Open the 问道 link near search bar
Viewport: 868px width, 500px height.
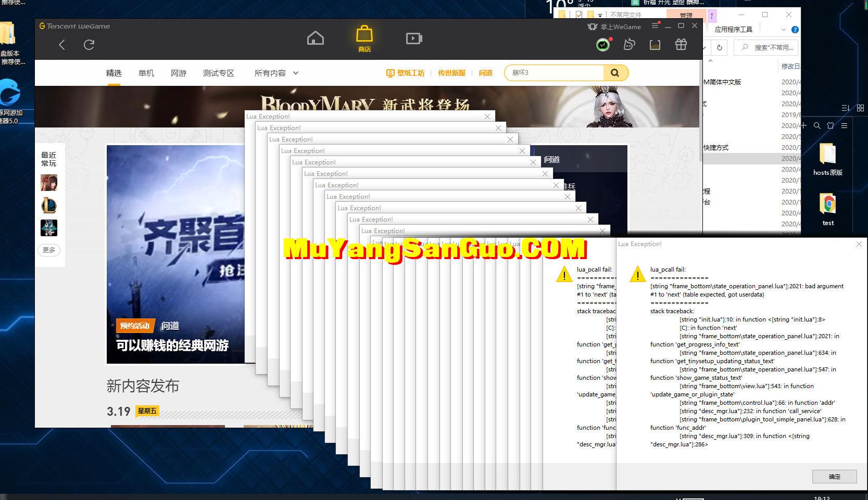(x=486, y=73)
